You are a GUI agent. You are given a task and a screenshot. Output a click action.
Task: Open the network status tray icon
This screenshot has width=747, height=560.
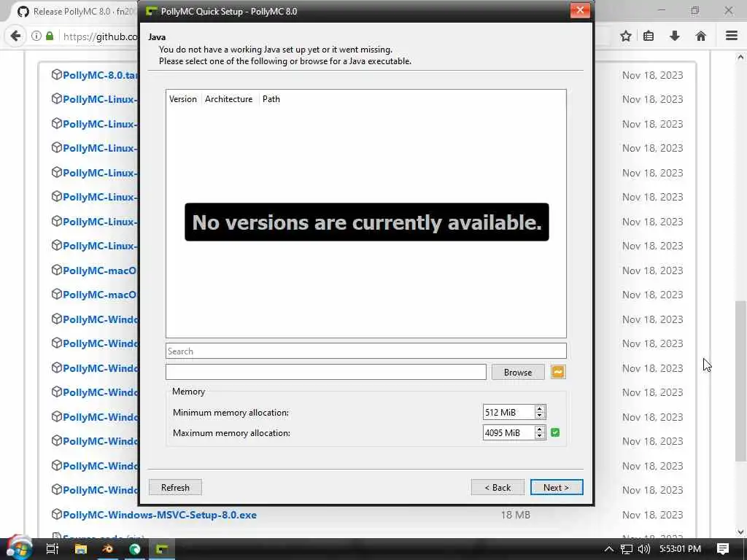click(627, 549)
